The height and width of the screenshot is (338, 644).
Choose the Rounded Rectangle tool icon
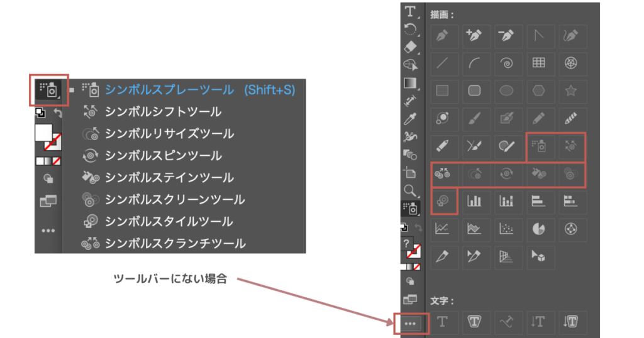pyautogui.click(x=474, y=90)
